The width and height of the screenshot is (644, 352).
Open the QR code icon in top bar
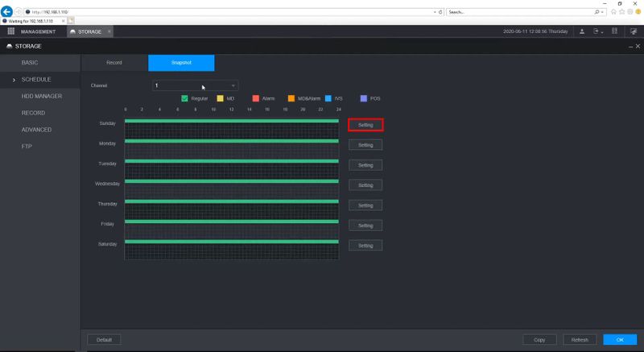(x=614, y=31)
